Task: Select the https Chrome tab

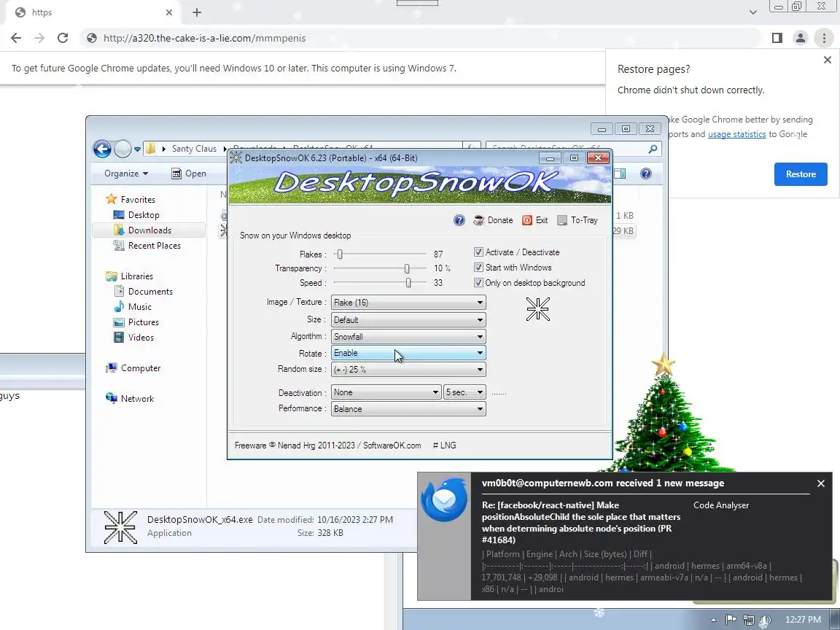Action: click(x=94, y=12)
